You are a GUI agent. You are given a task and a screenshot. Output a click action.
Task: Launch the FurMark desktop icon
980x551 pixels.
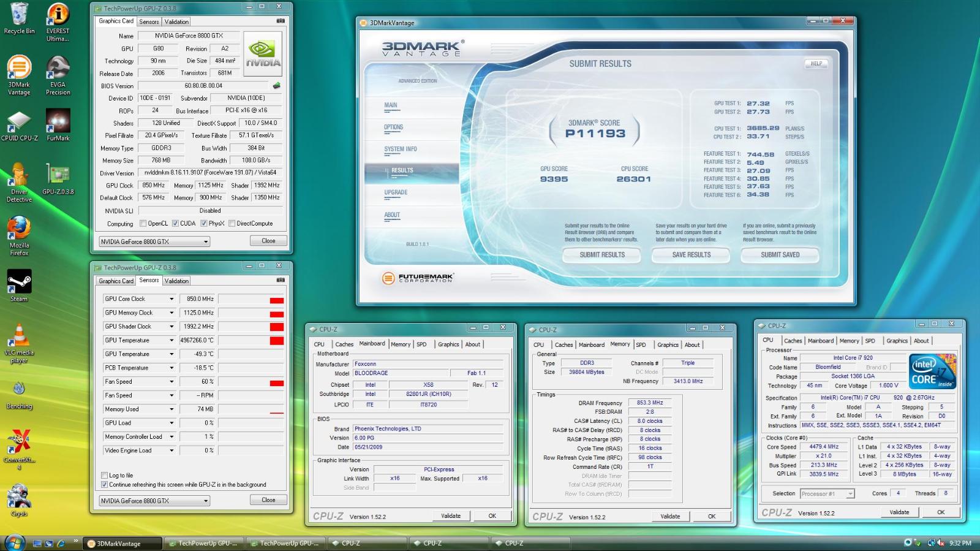58,126
